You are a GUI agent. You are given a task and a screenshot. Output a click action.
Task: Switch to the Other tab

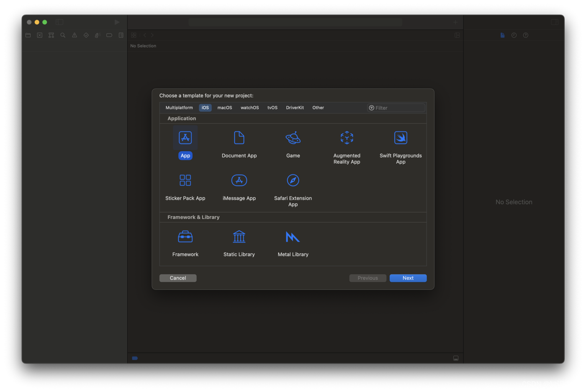pos(318,108)
